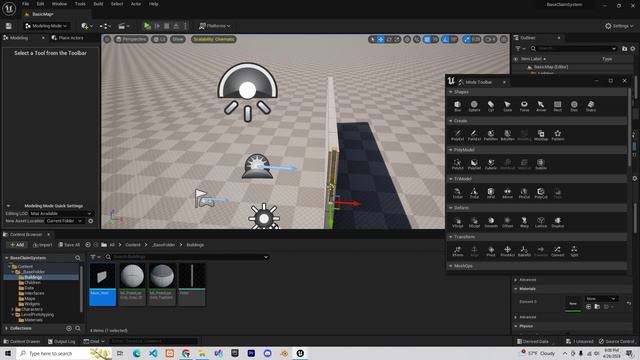Choose the Pattern tool in Create section
This screenshot has width=640, height=360.
[x=558, y=135]
